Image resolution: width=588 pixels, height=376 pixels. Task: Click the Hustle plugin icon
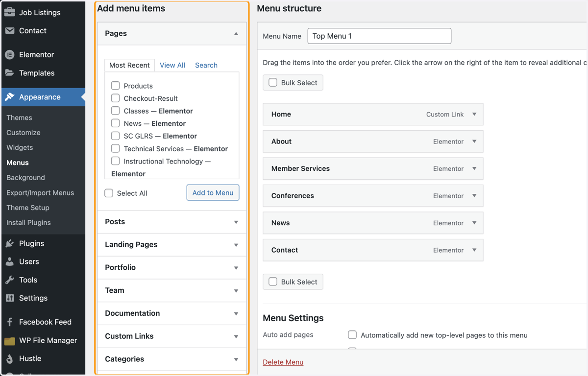point(10,359)
